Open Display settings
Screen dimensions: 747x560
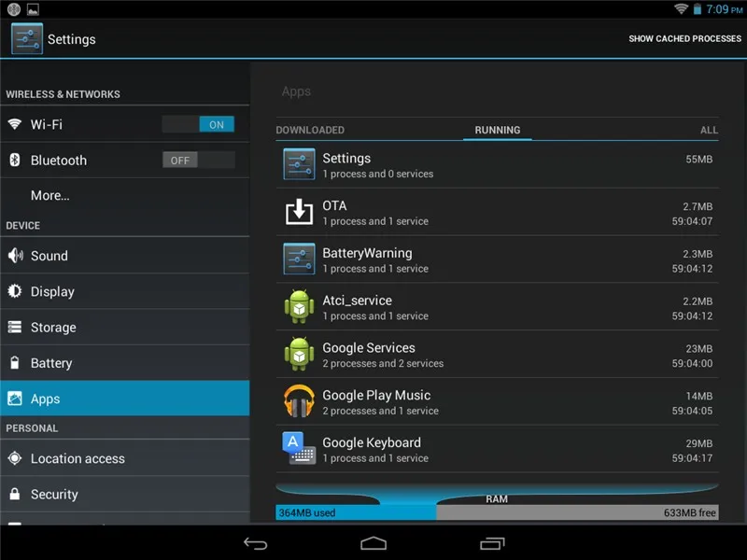point(125,291)
